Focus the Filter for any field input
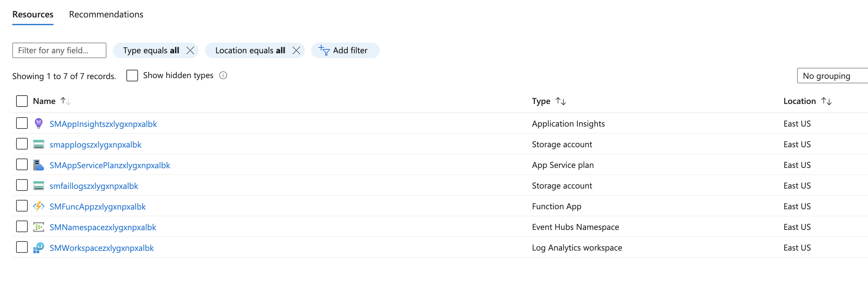The width and height of the screenshot is (868, 299). [59, 50]
